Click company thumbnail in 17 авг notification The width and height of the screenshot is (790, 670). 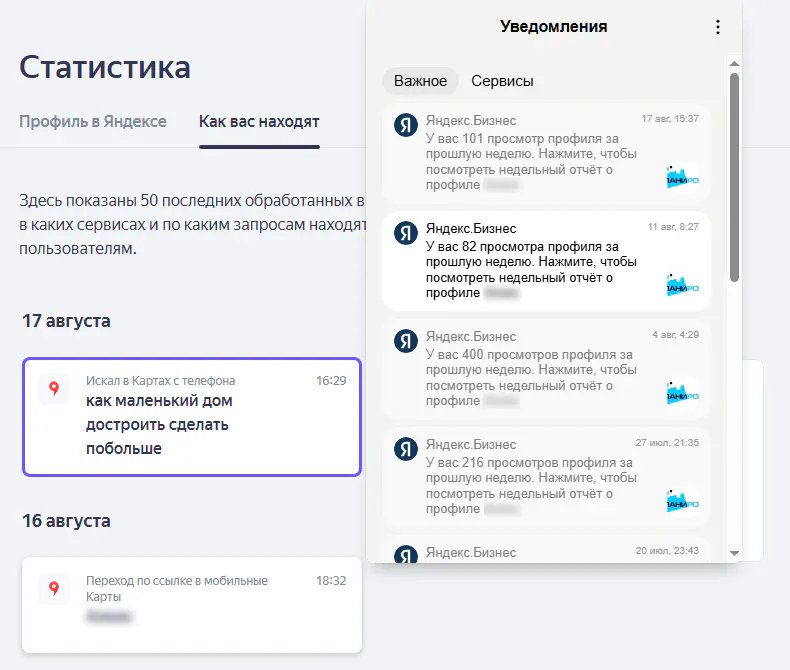coord(683,177)
